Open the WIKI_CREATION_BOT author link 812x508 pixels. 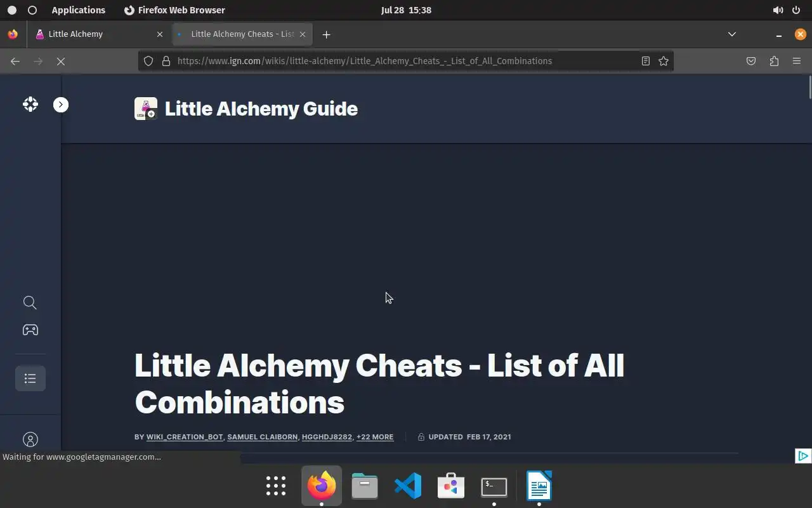click(x=185, y=437)
